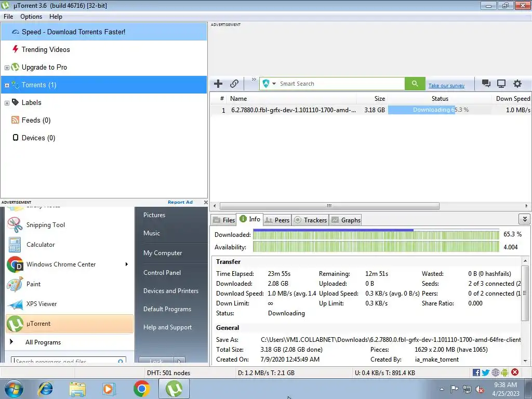Sort torrents by Name column header
The width and height of the screenshot is (532, 399).
292,99
